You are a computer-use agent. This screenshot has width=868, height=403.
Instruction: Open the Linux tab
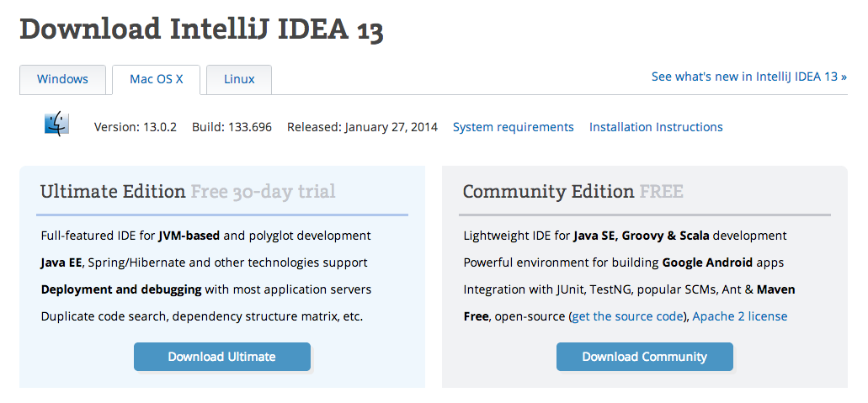click(239, 79)
